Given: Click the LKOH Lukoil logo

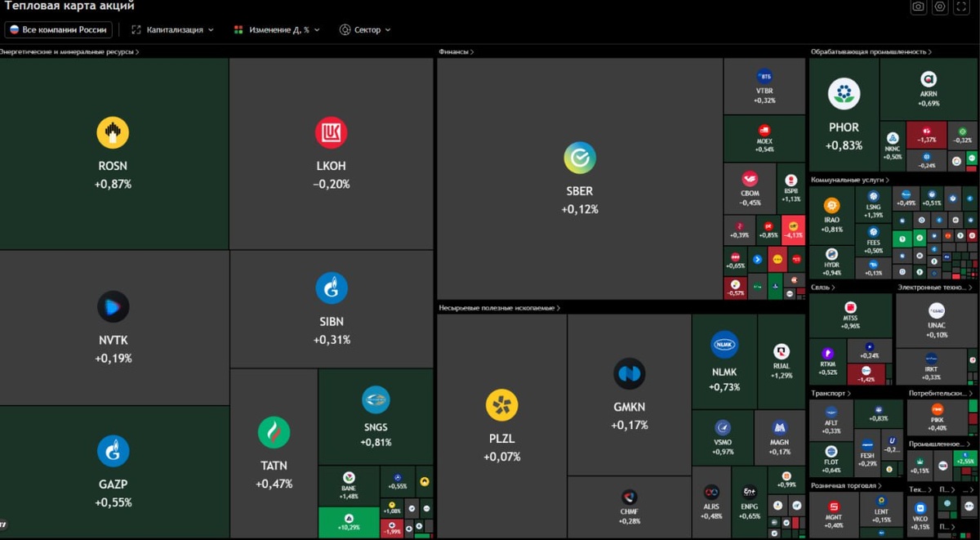Looking at the screenshot, I should click(332, 132).
